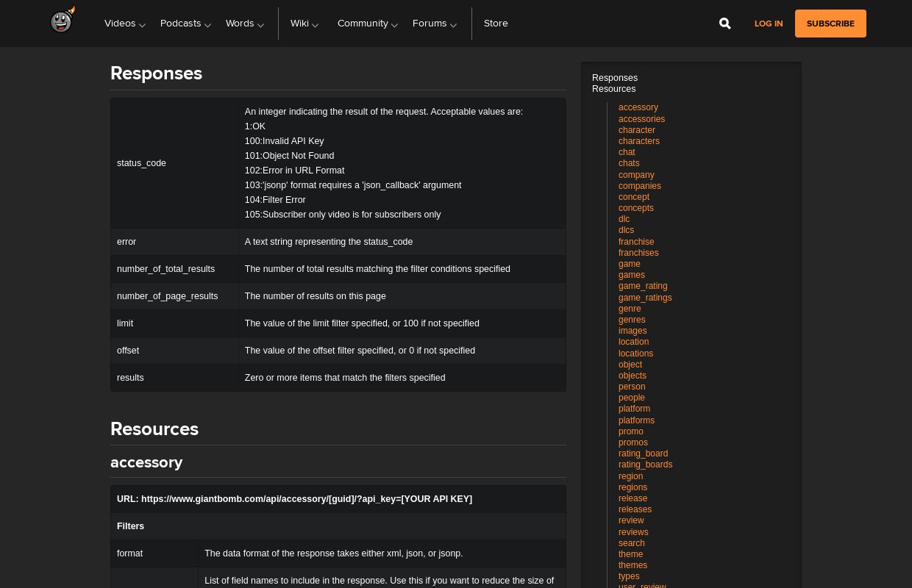Select the status_code table cell
Viewport: 912px width, 588px height.
coord(174,163)
